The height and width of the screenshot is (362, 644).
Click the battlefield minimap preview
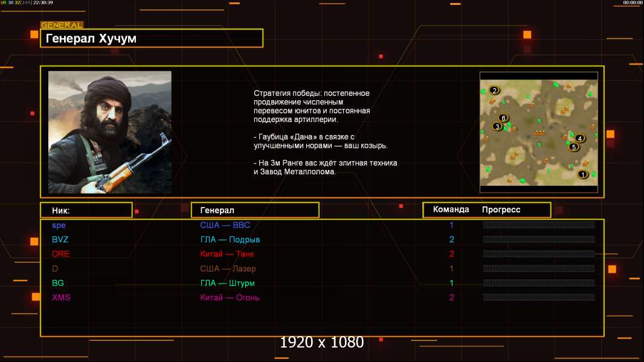pos(538,132)
